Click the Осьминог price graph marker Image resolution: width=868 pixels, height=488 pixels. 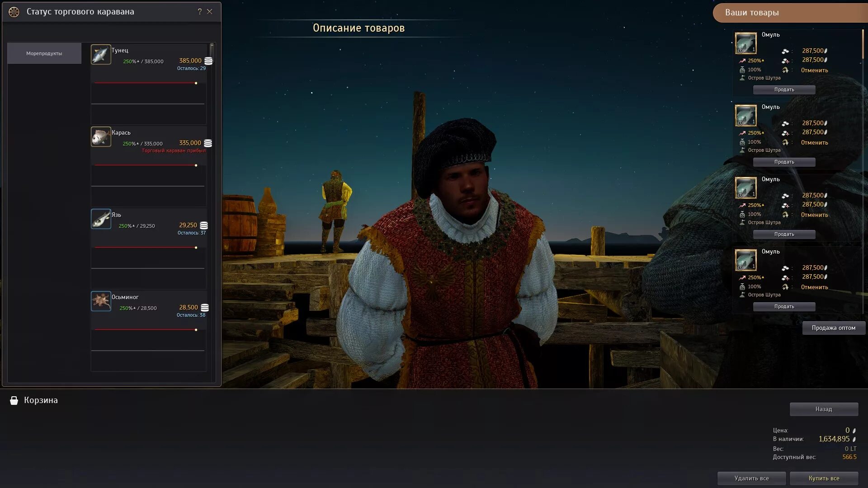click(196, 330)
